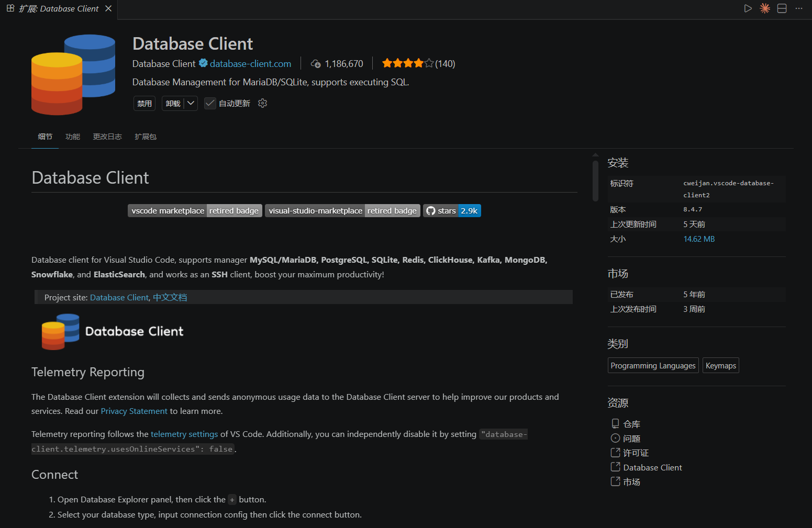This screenshot has width=812, height=528.
Task: Click the version value 8.4.7
Action: click(693, 209)
